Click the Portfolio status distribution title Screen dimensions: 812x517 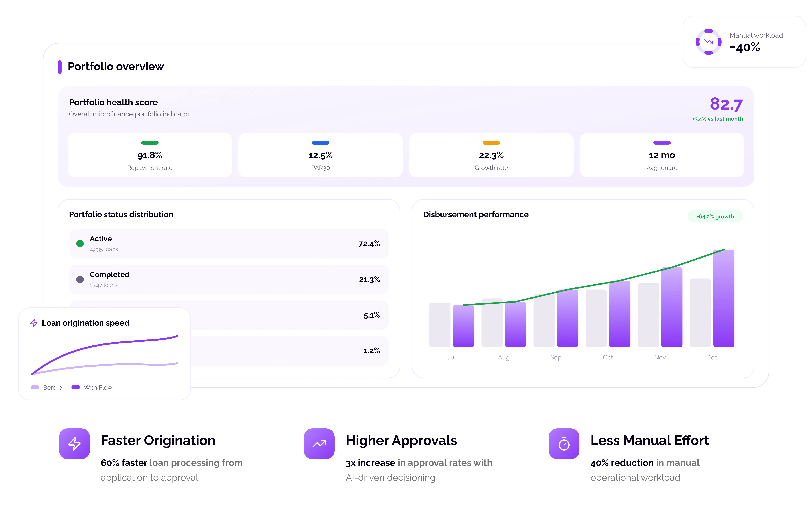click(x=121, y=215)
